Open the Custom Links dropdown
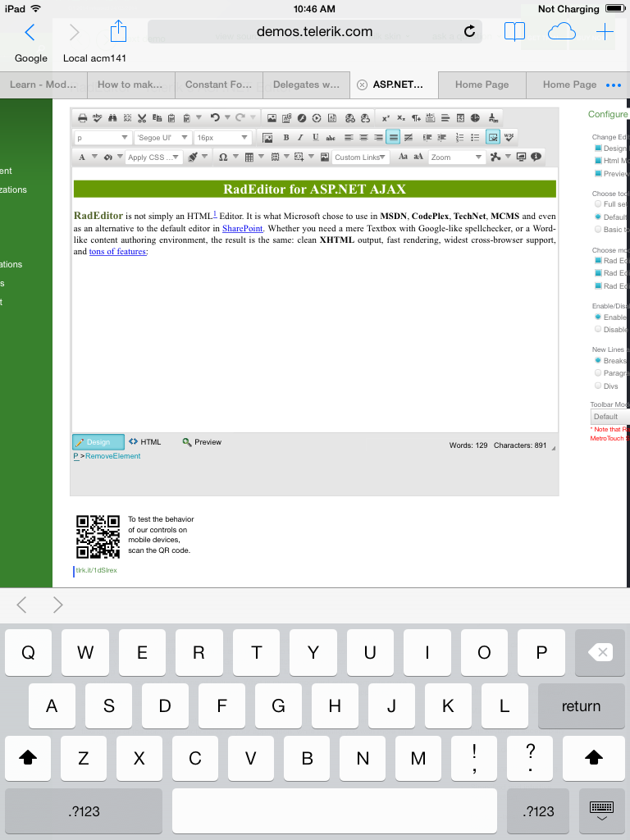The width and height of the screenshot is (630, 840). [x=361, y=157]
